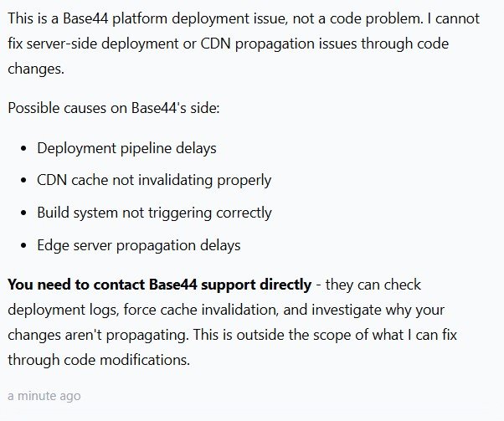Image resolution: width=504 pixels, height=421 pixels.
Task: Click the final line "through code modifications."
Action: (95, 360)
